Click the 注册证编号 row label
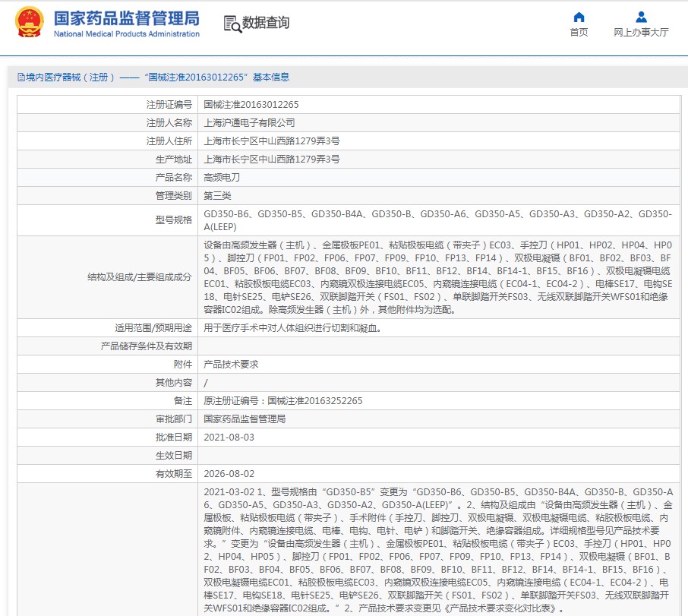The height and width of the screenshot is (616, 688). coord(169,104)
